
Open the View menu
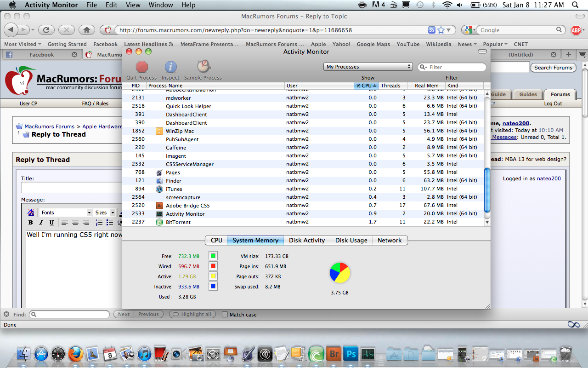(x=133, y=5)
